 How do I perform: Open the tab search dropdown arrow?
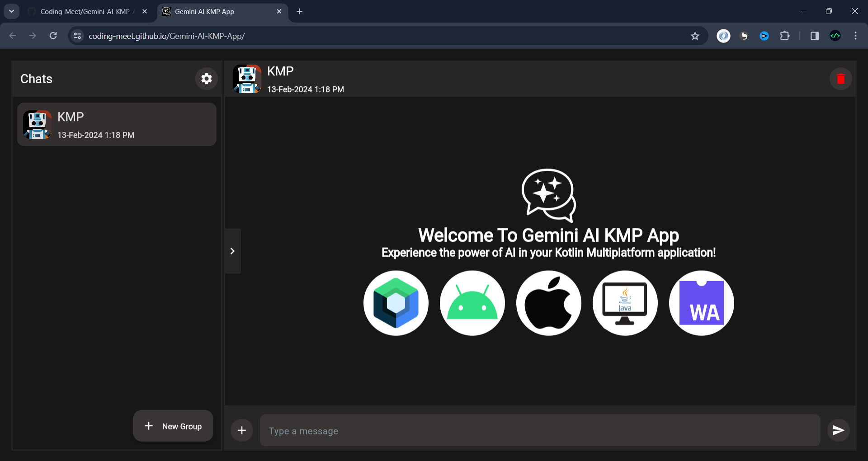11,11
